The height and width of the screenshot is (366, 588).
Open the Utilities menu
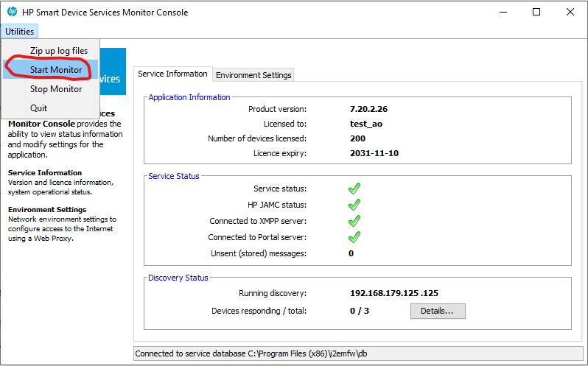(20, 32)
